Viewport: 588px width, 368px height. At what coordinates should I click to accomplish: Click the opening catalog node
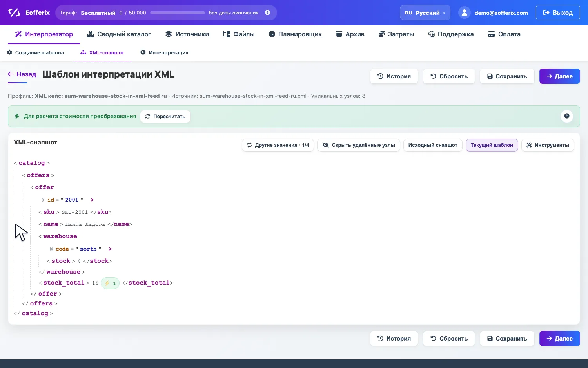[x=32, y=163]
